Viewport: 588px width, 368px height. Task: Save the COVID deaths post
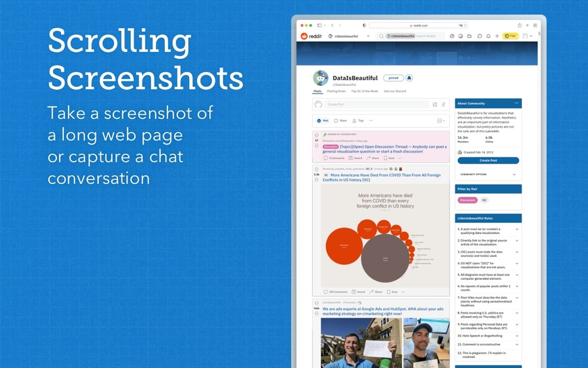[392, 292]
